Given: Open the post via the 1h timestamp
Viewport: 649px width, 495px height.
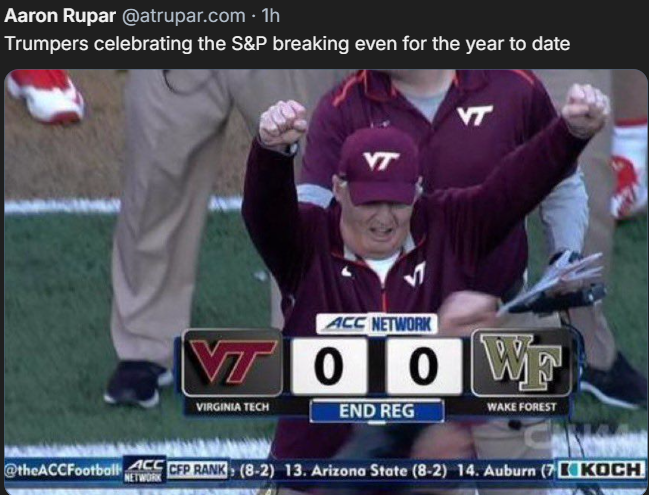Looking at the screenshot, I should [271, 16].
